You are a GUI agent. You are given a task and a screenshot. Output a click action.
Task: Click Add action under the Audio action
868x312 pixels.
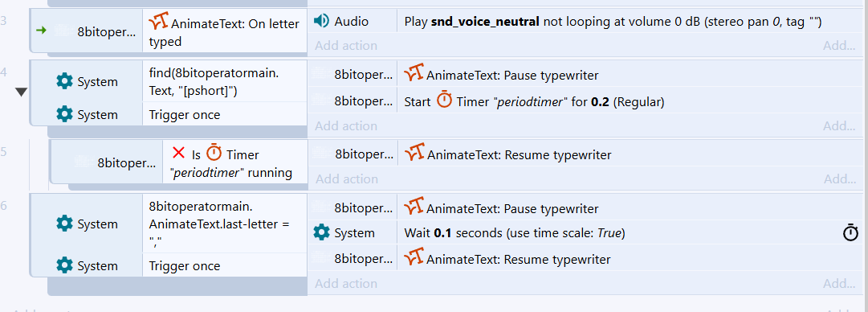[x=346, y=46]
